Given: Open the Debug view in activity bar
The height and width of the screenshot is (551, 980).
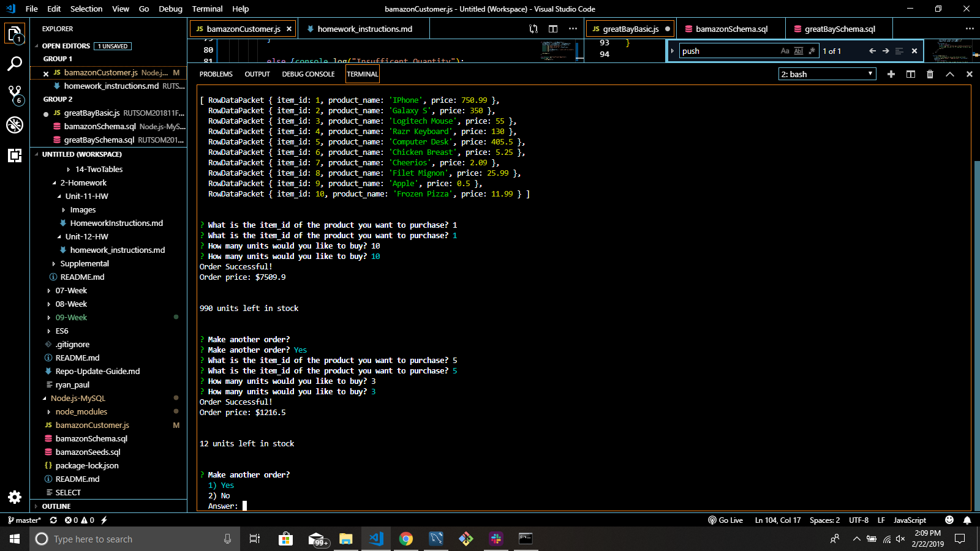Looking at the screenshot, I should [15, 125].
